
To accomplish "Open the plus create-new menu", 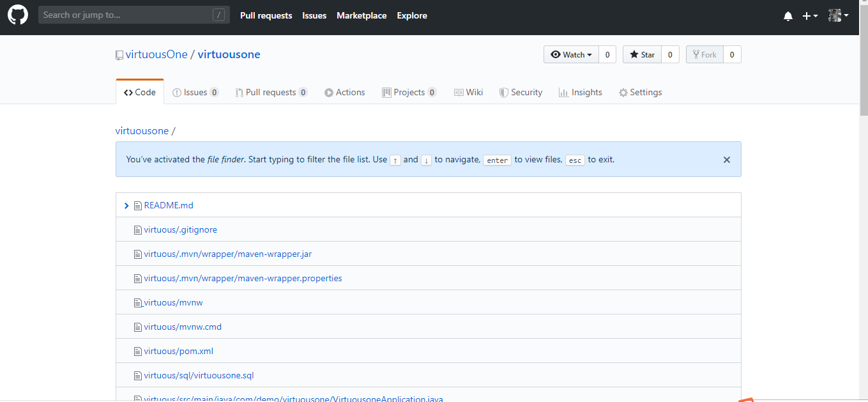I will (810, 16).
